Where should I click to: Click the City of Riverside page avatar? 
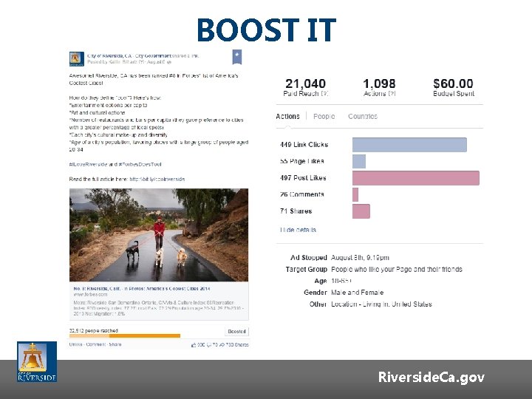coord(76,59)
